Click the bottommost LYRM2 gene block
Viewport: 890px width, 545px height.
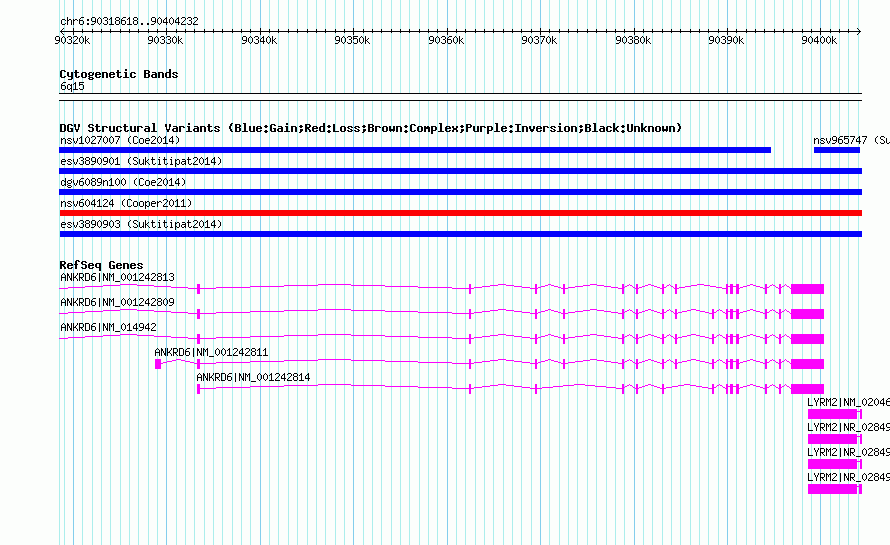[x=834, y=489]
